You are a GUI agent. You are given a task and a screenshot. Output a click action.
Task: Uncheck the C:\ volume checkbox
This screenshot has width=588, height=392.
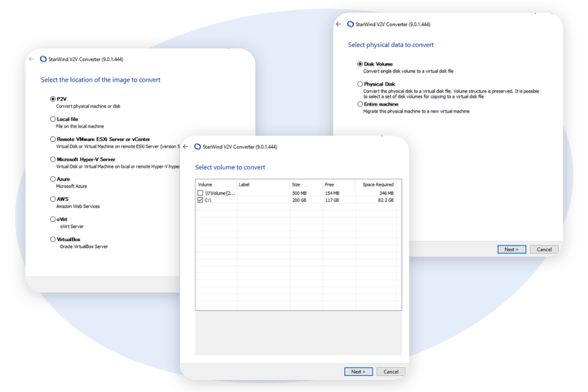200,200
